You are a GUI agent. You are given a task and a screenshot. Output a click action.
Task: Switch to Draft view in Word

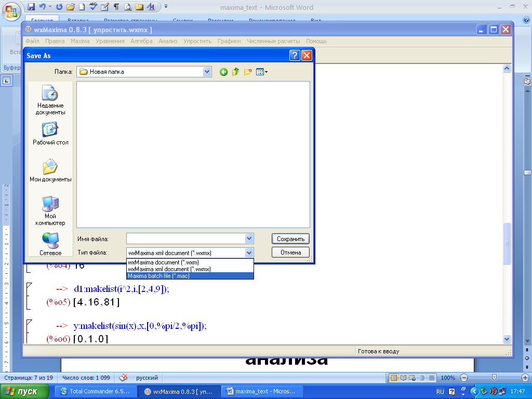pyautogui.click(x=432, y=378)
